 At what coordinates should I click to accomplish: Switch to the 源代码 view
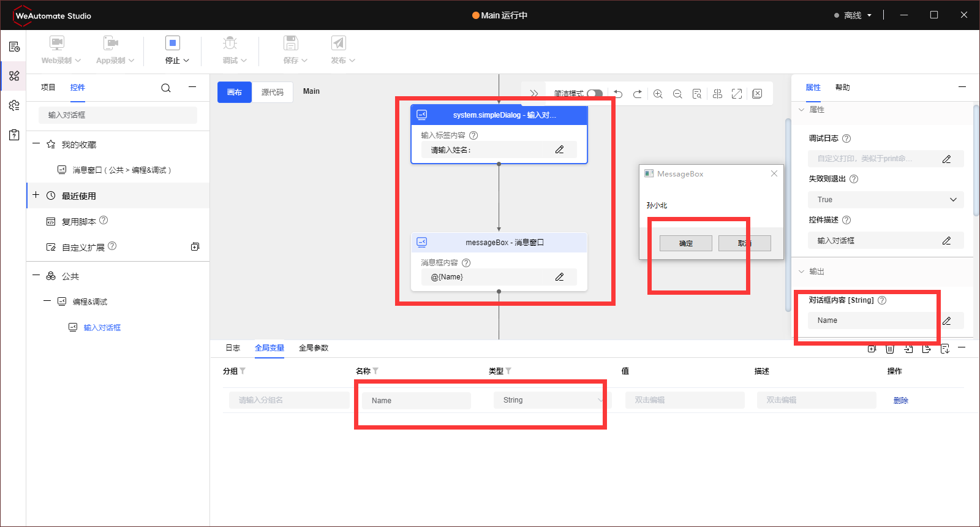pos(273,93)
